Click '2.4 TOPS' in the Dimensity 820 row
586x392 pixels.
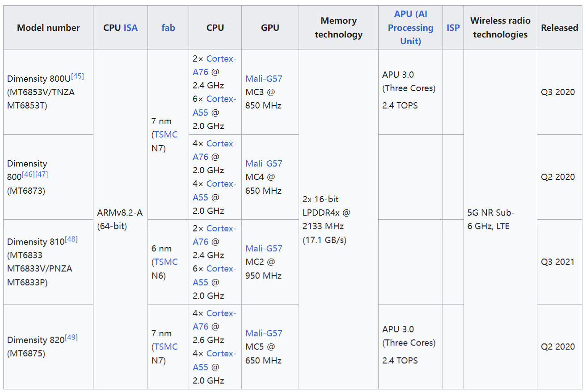click(x=400, y=360)
